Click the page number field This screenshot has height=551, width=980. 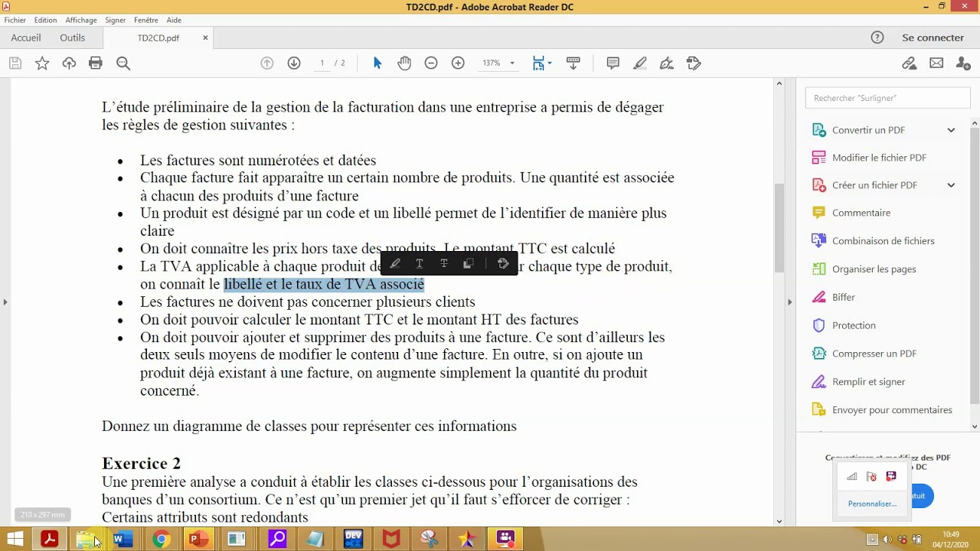click(x=322, y=63)
